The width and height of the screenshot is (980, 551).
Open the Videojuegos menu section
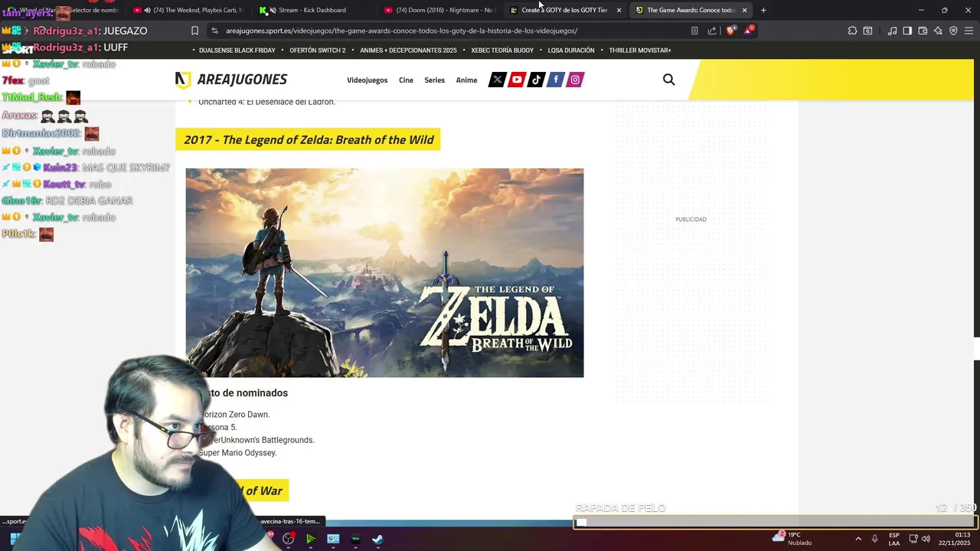(x=367, y=80)
